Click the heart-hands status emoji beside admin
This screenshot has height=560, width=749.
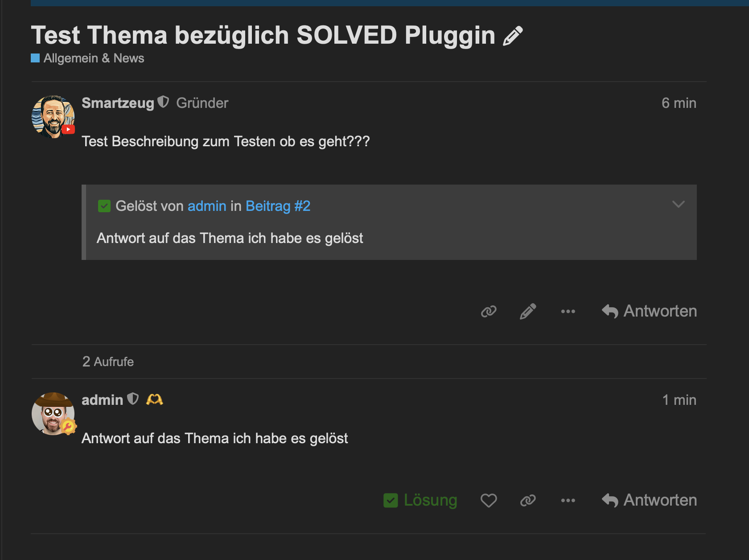(x=154, y=399)
